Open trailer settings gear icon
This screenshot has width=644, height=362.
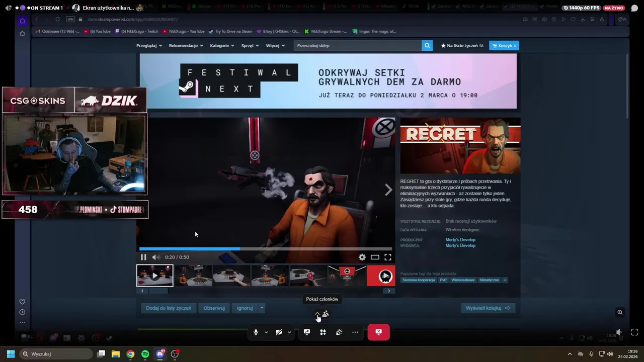pyautogui.click(x=362, y=257)
